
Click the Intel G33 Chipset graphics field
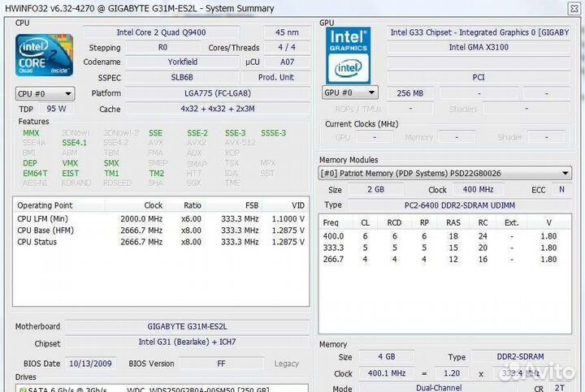479,32
